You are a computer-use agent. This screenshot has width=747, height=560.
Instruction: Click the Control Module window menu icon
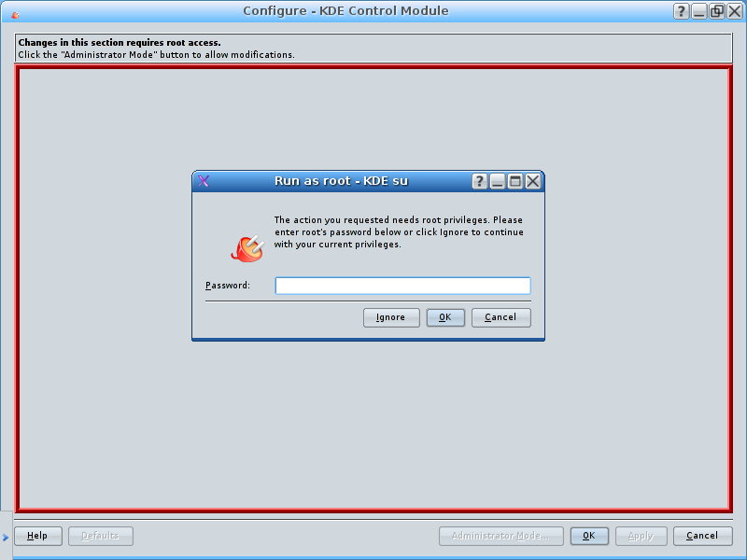15,15
